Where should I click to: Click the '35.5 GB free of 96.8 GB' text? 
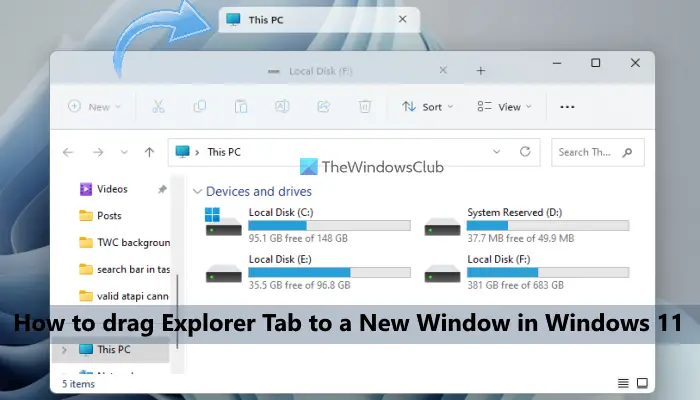(300, 285)
